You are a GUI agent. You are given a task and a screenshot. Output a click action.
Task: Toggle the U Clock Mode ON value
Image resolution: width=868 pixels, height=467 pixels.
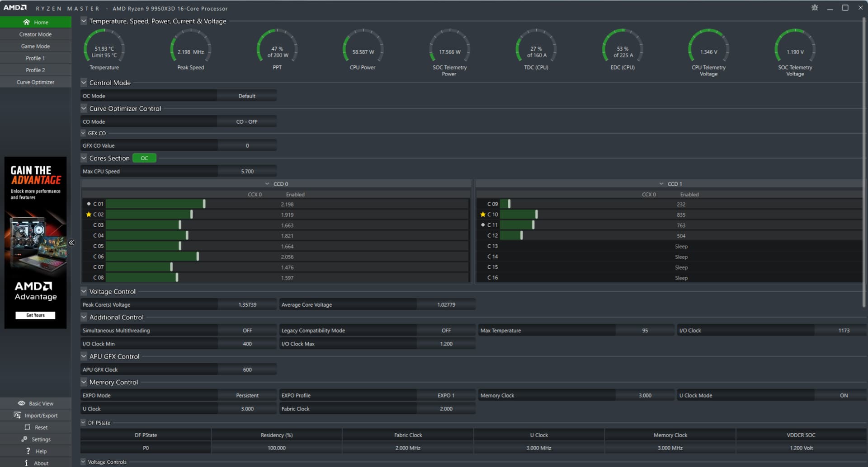pos(843,396)
